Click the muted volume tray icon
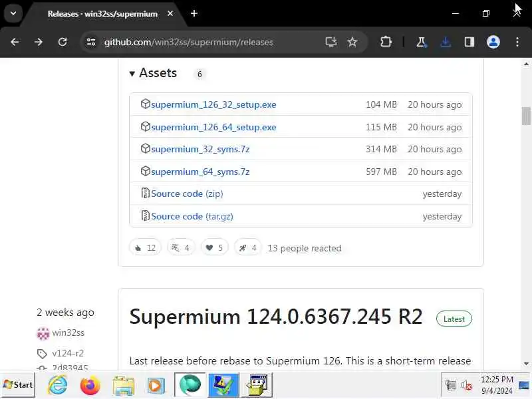 coord(467,385)
